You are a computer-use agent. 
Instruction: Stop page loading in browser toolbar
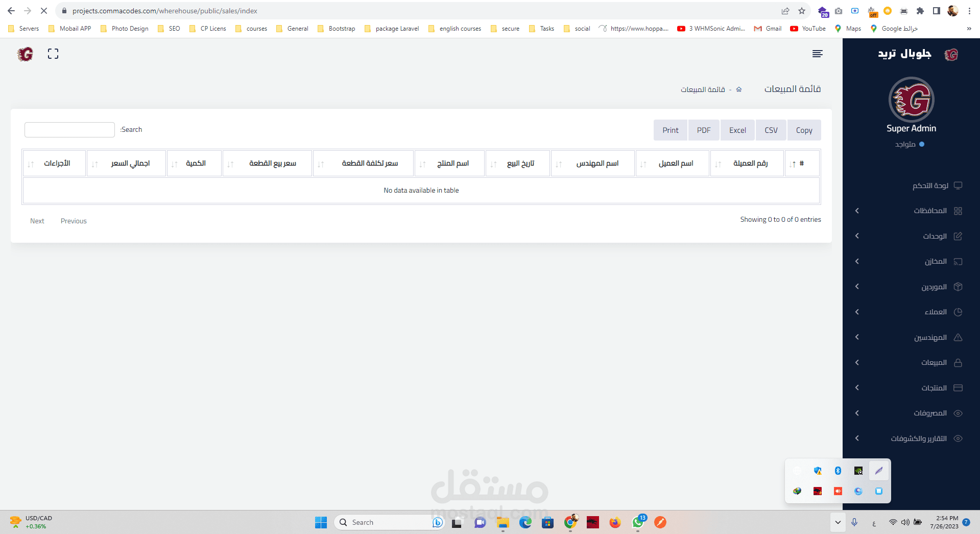click(44, 11)
